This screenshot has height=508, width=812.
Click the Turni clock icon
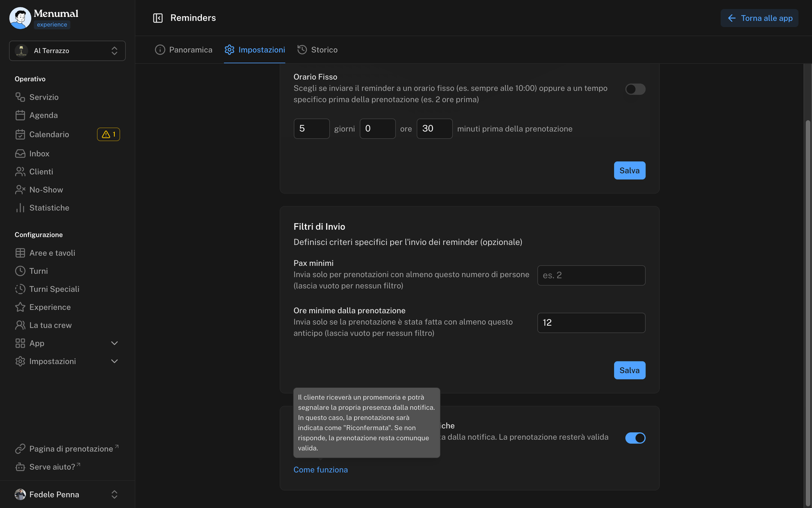click(20, 271)
